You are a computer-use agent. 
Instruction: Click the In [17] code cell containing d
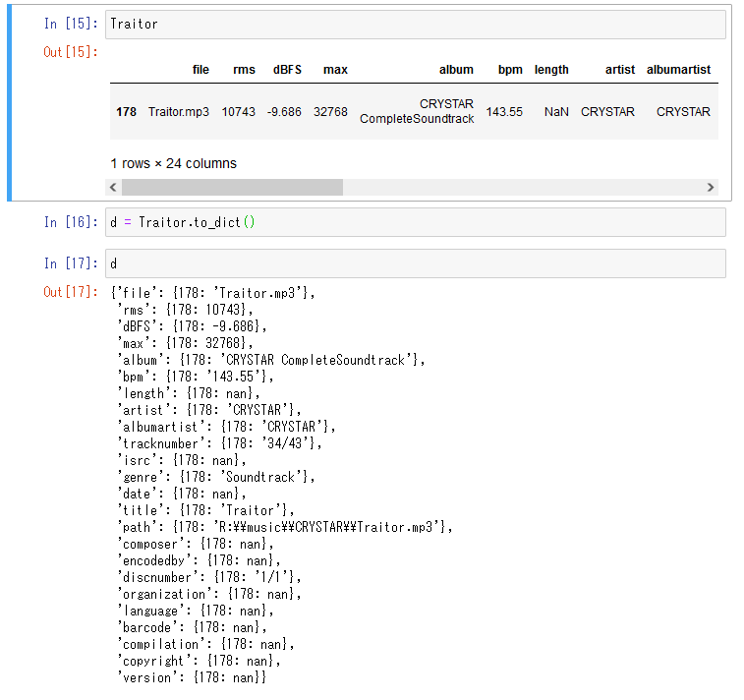pyautogui.click(x=415, y=263)
